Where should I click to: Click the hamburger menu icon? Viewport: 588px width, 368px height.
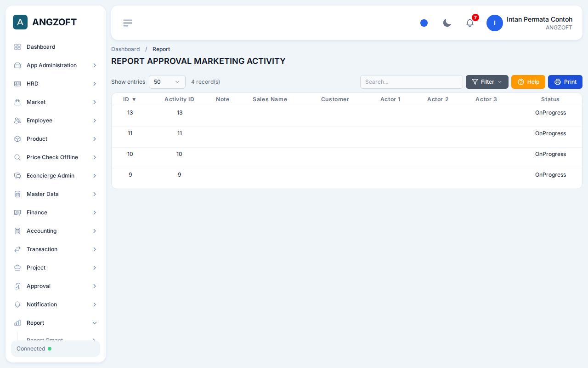click(128, 23)
